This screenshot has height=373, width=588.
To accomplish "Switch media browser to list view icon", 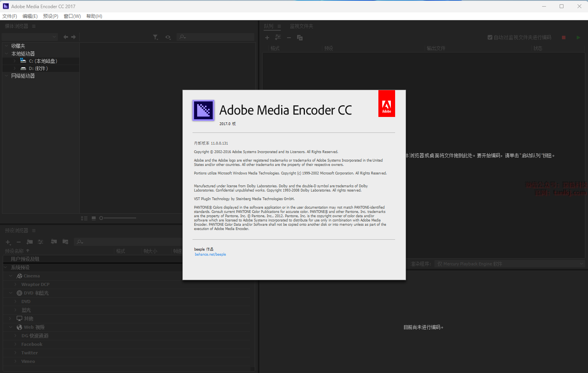I will pyautogui.click(x=84, y=218).
